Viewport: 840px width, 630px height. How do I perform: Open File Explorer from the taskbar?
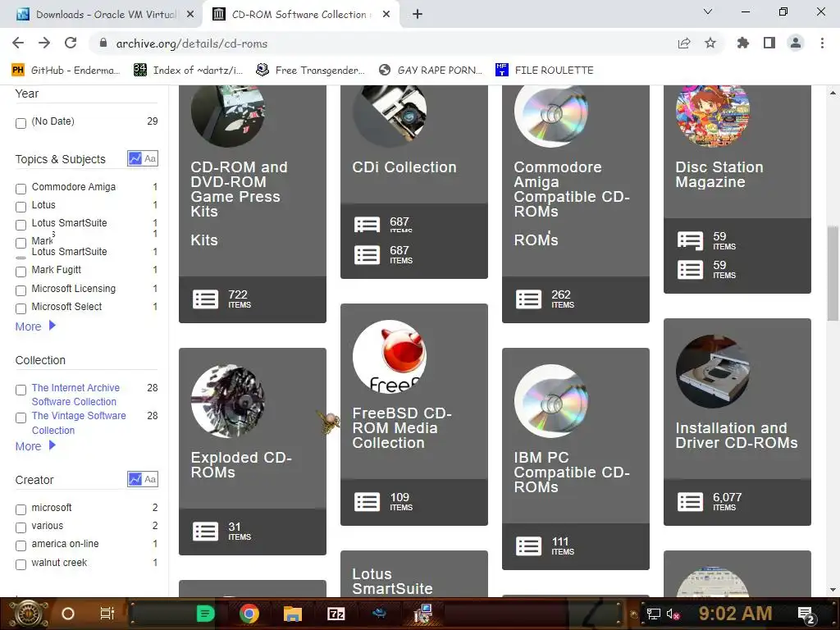(x=293, y=614)
